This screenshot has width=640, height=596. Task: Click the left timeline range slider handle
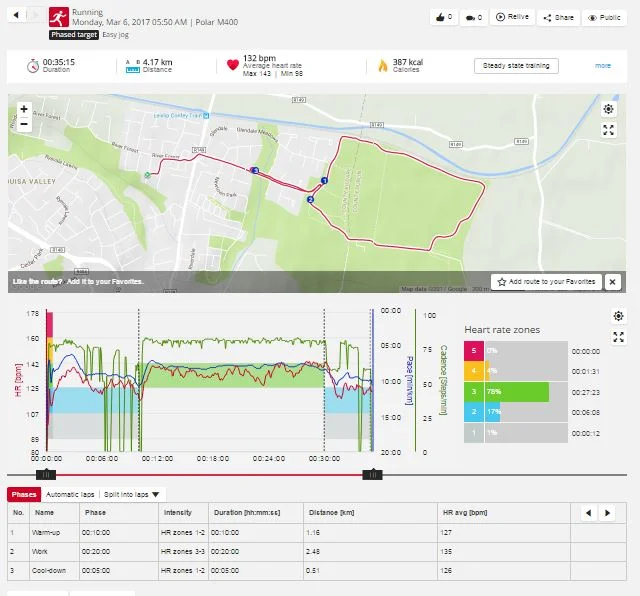coord(45,475)
